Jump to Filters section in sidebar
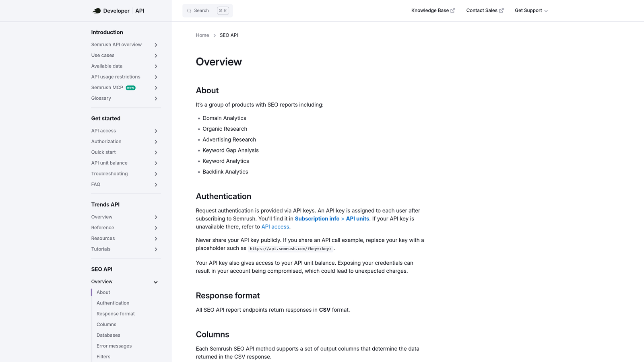 point(103,357)
